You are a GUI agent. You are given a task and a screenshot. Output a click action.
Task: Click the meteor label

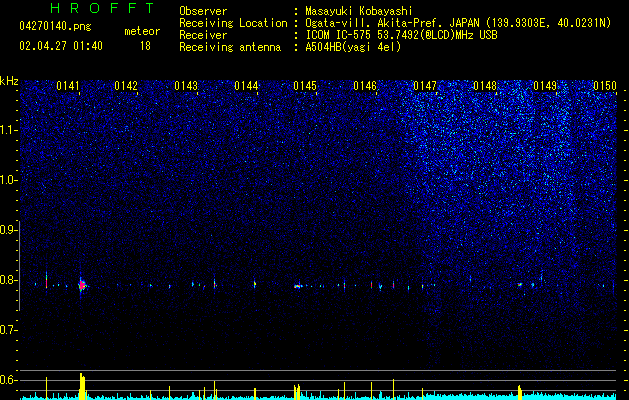[x=142, y=31]
